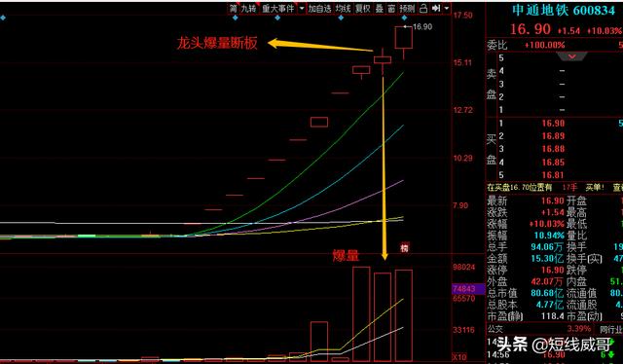Image resolution: width=623 pixels, height=364 pixels.
Task: Click buy level 3 price 16.88
Action: tap(553, 149)
